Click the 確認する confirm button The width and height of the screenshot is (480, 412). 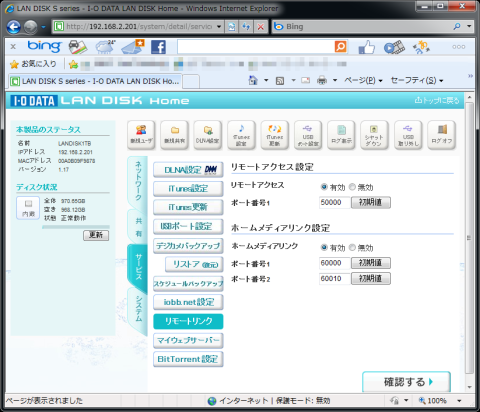click(x=406, y=382)
